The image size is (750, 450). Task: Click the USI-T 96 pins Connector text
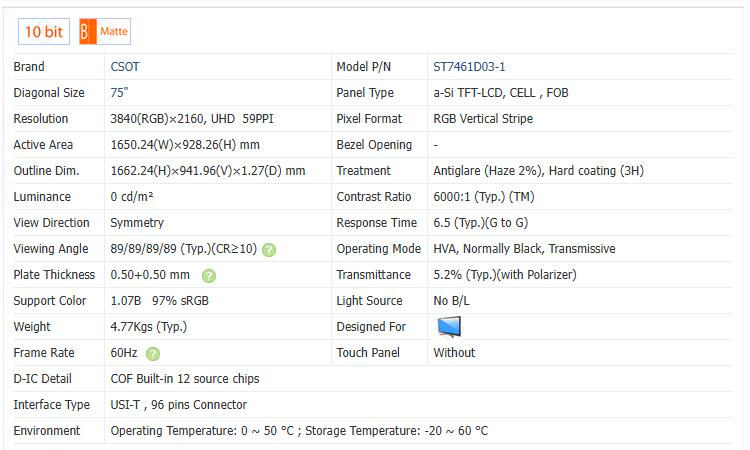(178, 405)
